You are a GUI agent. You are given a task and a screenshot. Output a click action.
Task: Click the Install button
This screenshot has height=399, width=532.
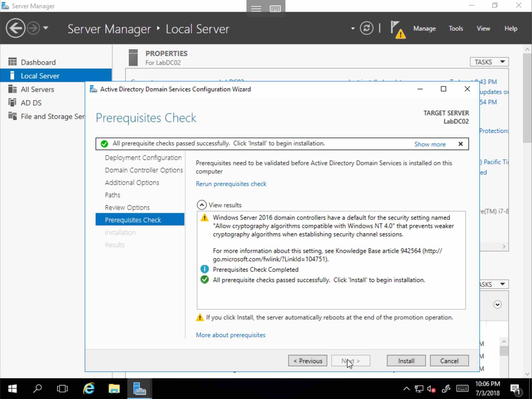(x=406, y=361)
